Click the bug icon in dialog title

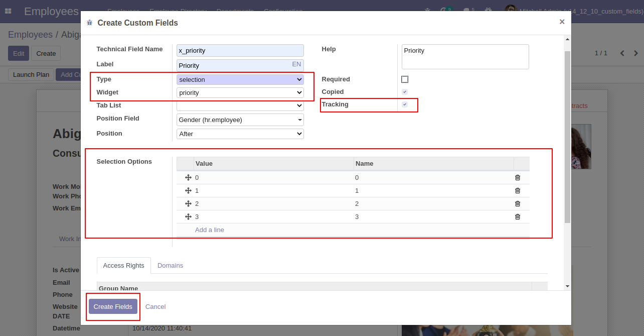90,23
